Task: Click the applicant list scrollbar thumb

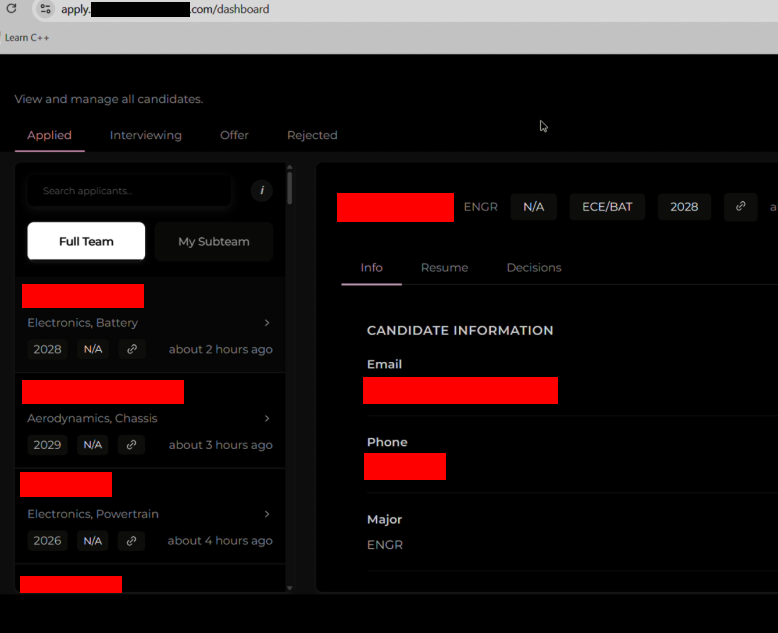Action: (x=290, y=188)
